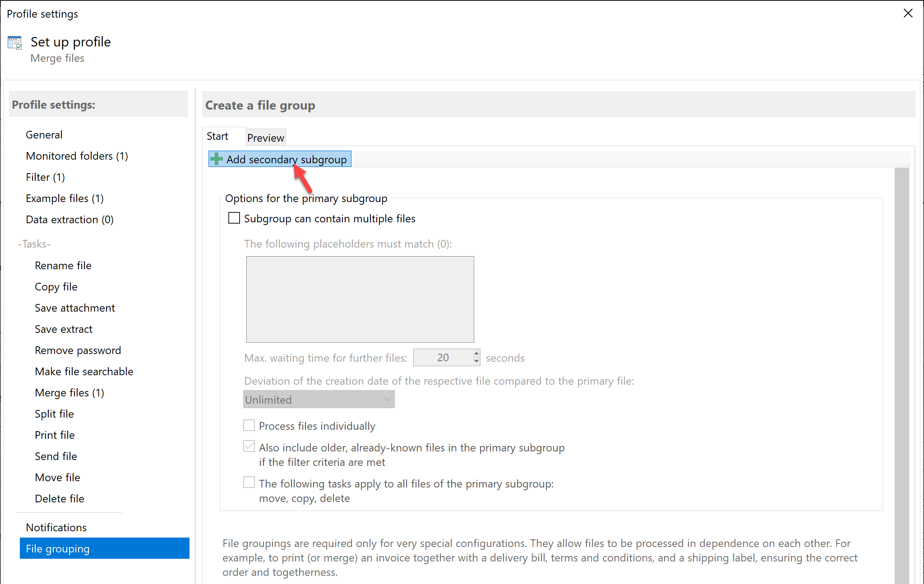Increase waiting time with the up stepper

(x=476, y=354)
